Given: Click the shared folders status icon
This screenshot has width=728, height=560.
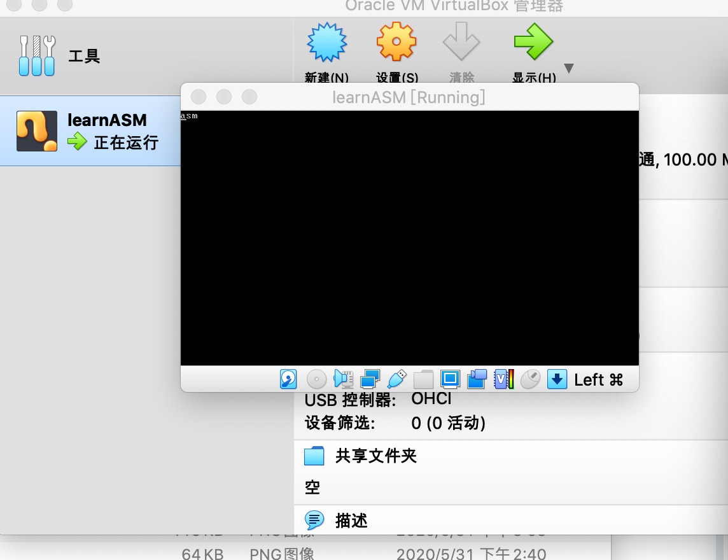Looking at the screenshot, I should 423,379.
